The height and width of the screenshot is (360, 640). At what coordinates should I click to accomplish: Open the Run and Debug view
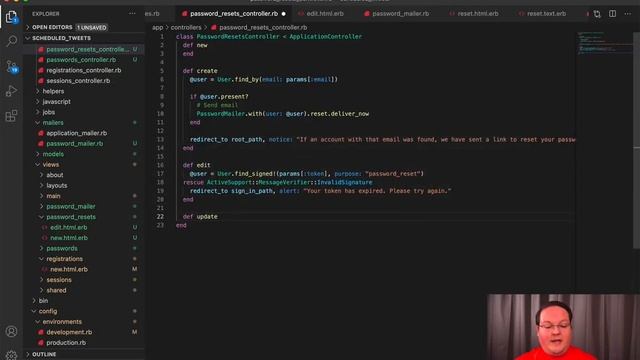pos(11,91)
